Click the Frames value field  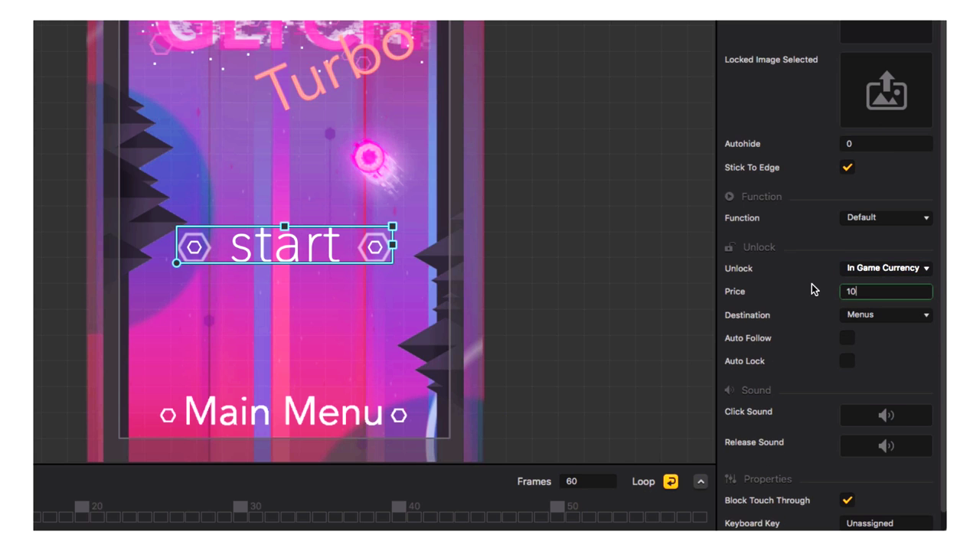[586, 481]
